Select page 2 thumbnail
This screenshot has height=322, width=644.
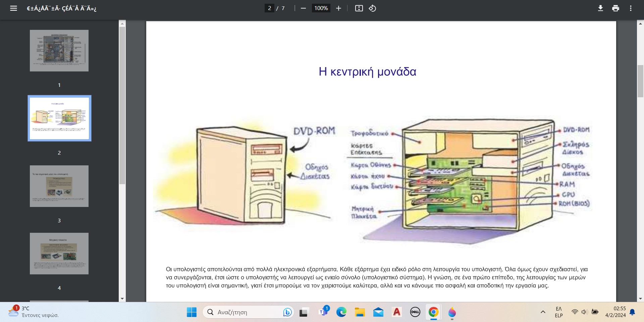point(59,118)
